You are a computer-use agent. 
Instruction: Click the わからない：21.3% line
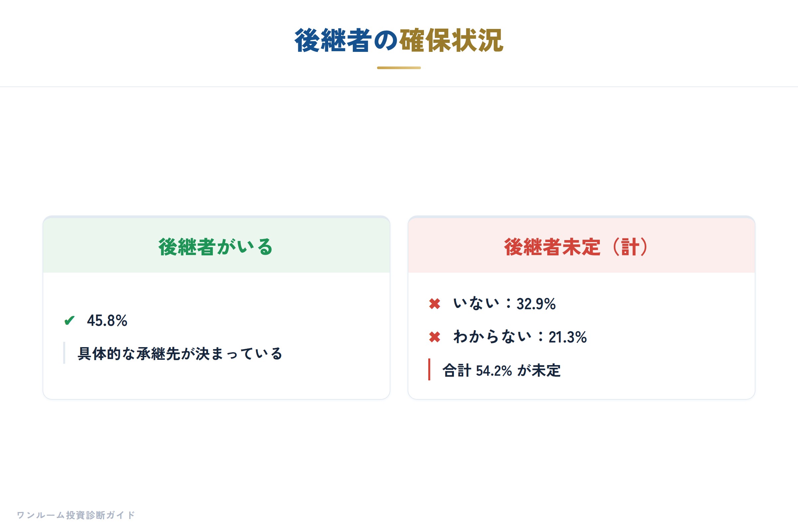tap(520, 337)
